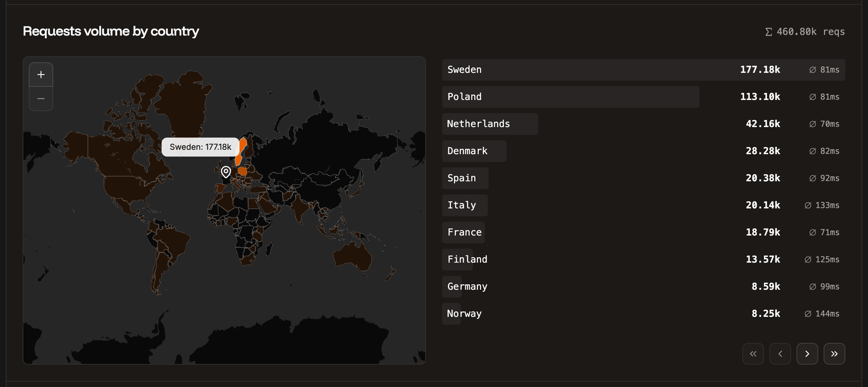Click the Finland country entry

(467, 259)
